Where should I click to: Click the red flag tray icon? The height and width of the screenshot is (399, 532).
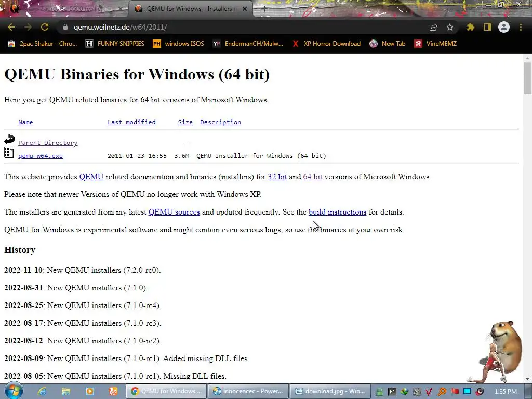click(455, 392)
